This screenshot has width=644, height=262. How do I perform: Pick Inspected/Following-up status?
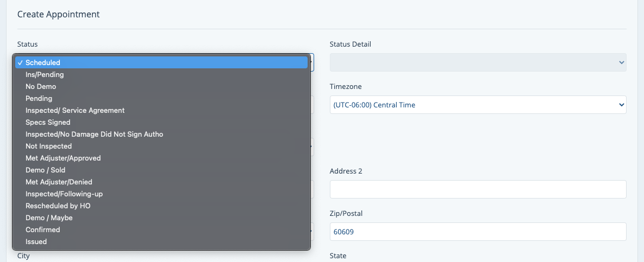64,194
